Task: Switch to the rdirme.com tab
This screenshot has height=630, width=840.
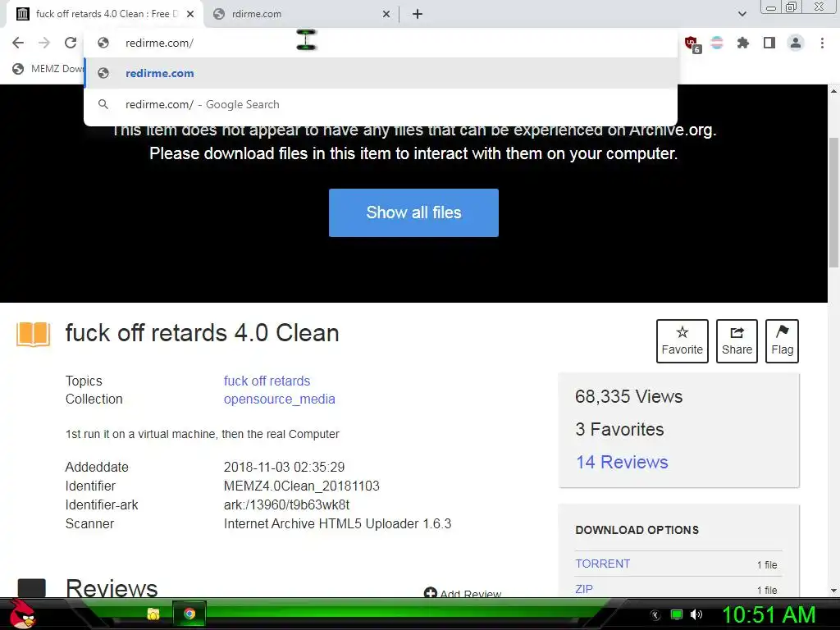Action: 302,14
